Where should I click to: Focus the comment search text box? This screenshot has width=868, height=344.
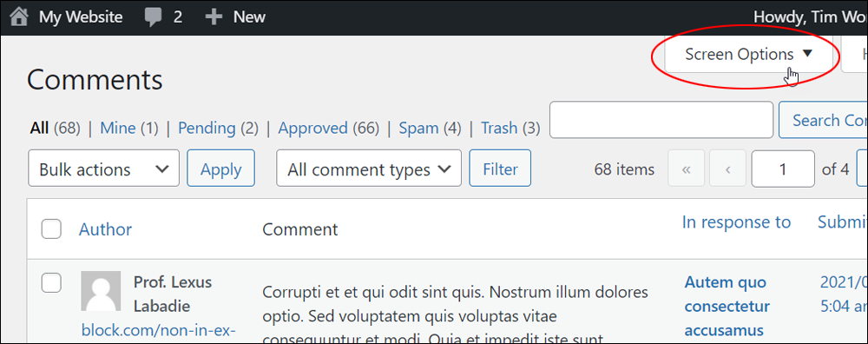tap(661, 120)
